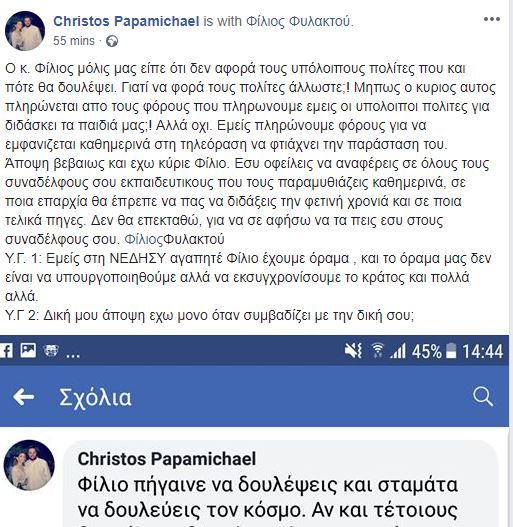Click the ΦίλιοςΦυλακτού mention in post text
The width and height of the screenshot is (513, 527).
[x=174, y=239]
